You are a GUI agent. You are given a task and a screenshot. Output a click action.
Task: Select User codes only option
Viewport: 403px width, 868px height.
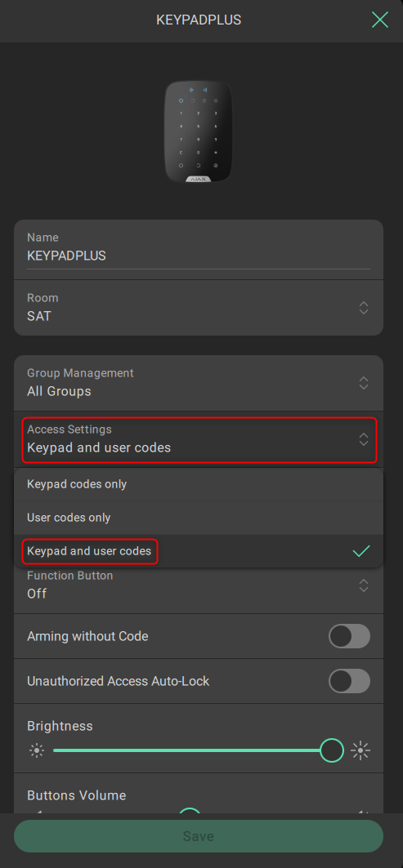(199, 518)
